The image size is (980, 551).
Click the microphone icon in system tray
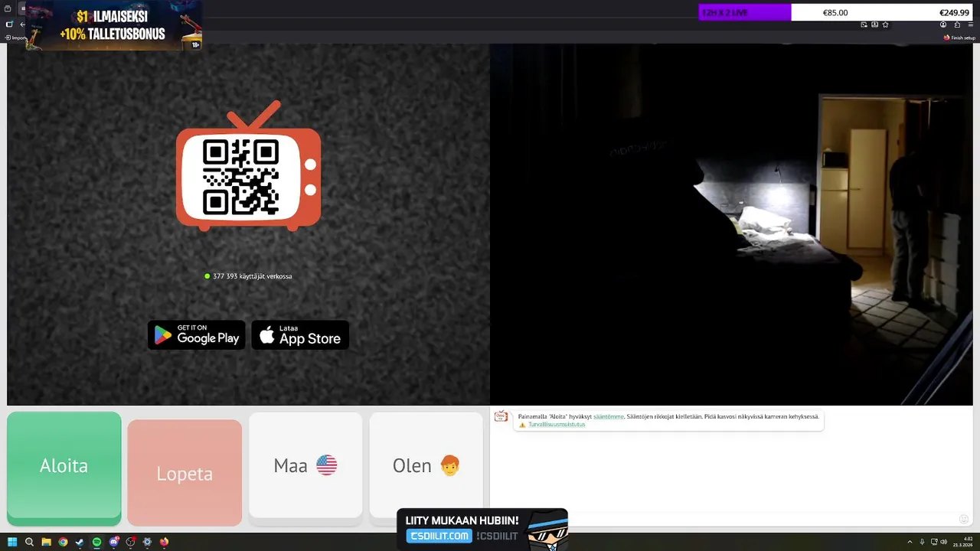coord(922,542)
